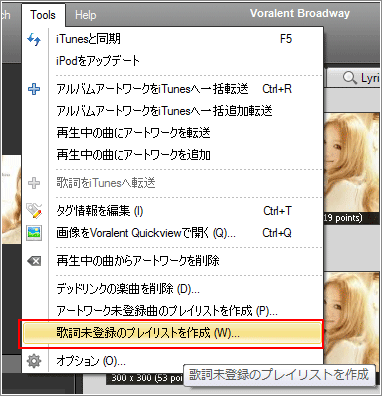Viewport: 382px width, 396px height.
Task: Click the gear icon beside オプション
Action: click(34, 361)
